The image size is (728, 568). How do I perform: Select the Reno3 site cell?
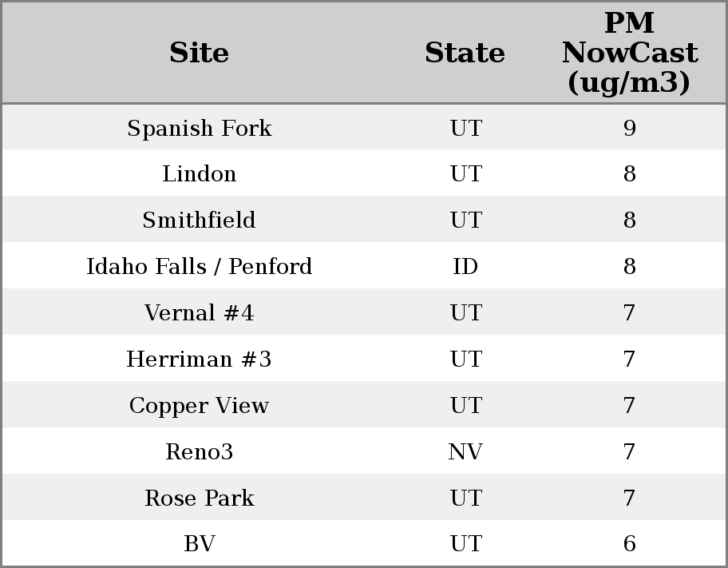click(x=199, y=452)
